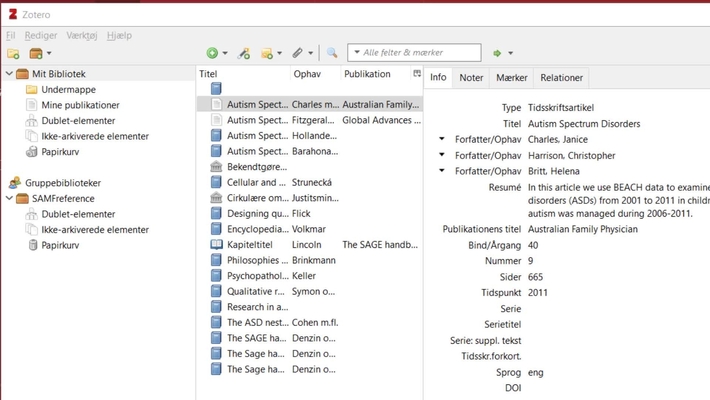Screen dimensions: 710x400
Task: Select the SAMFreference library
Action: point(63,198)
